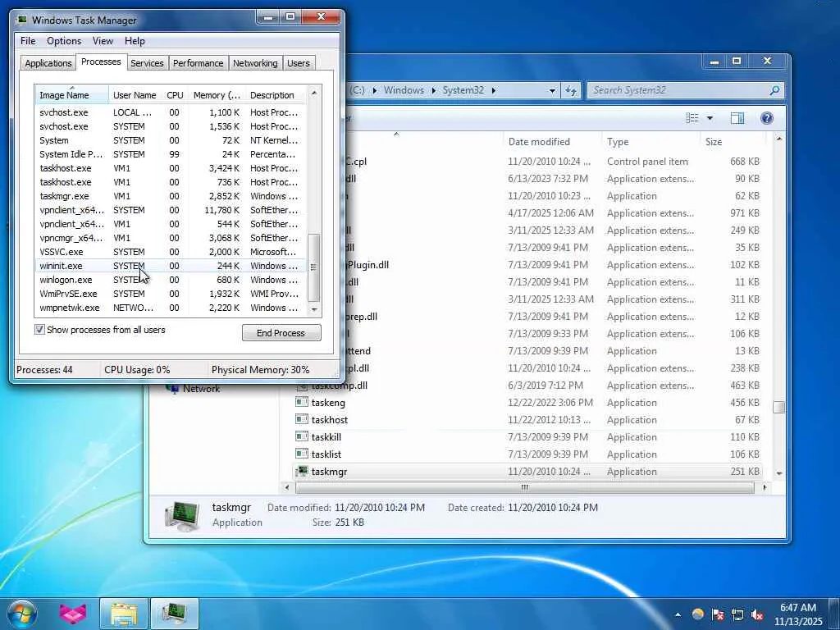Sort processes by Image Name column

72,95
